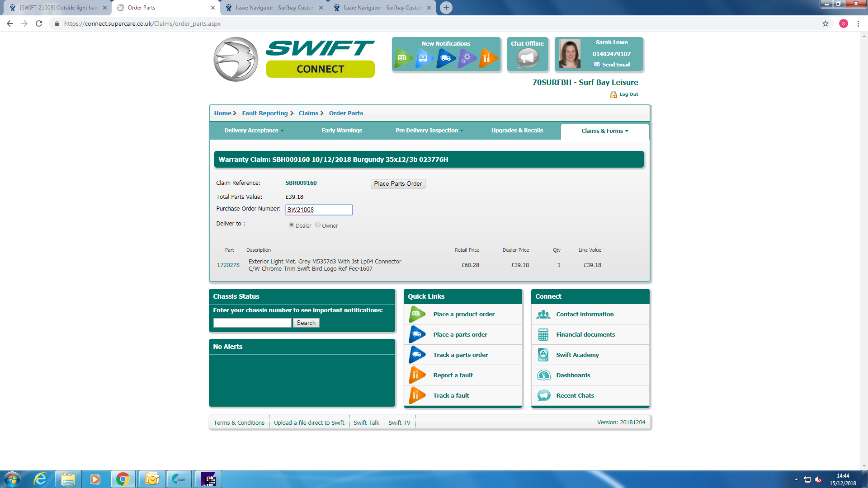Open the Early Warnings tab

341,131
